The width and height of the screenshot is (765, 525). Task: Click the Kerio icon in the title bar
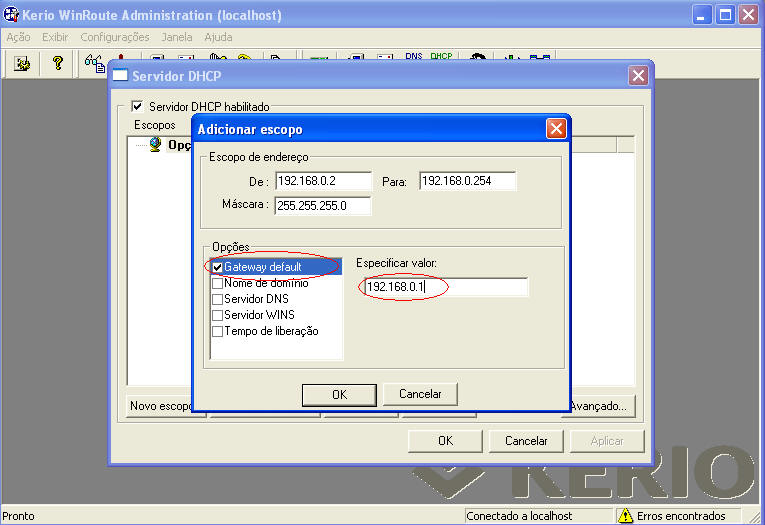click(11, 15)
